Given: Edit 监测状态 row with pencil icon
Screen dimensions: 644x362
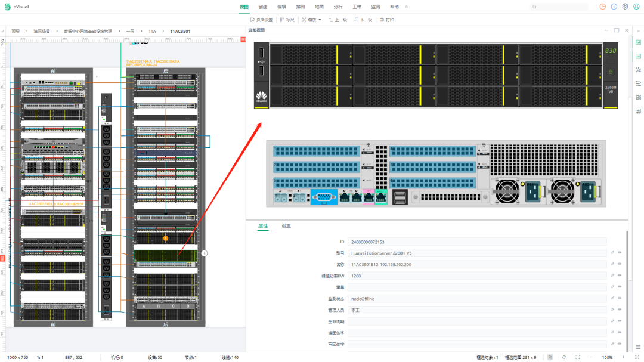Looking at the screenshot, I should pos(612,298).
